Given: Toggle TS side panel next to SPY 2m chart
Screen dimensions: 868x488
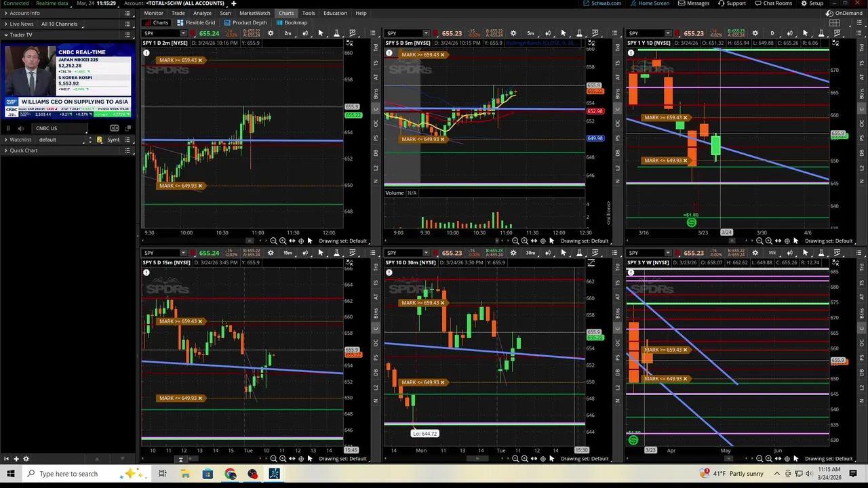Looking at the screenshot, I should pos(376,63).
